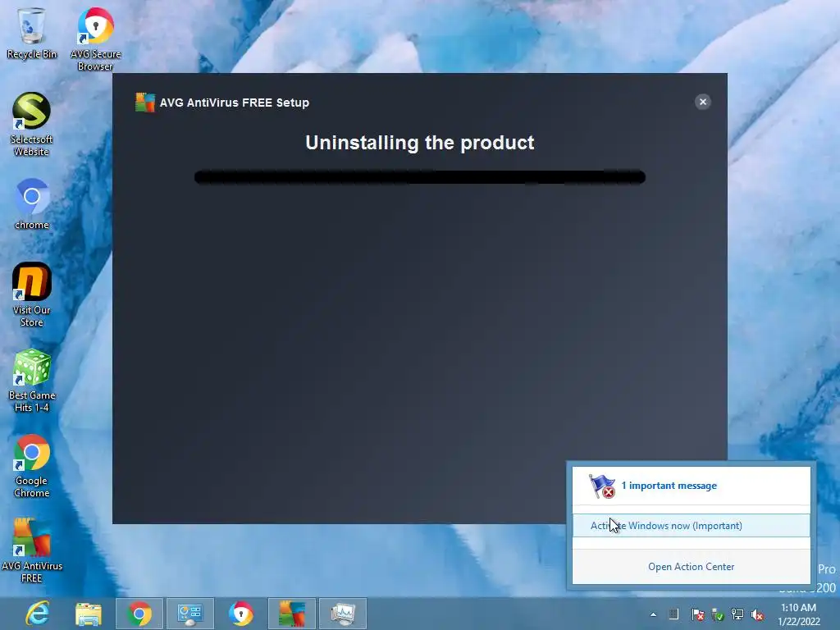This screenshot has height=630, width=840.
Task: Select AVG AntiVirus FREE desktop shortcut
Action: 32,550
